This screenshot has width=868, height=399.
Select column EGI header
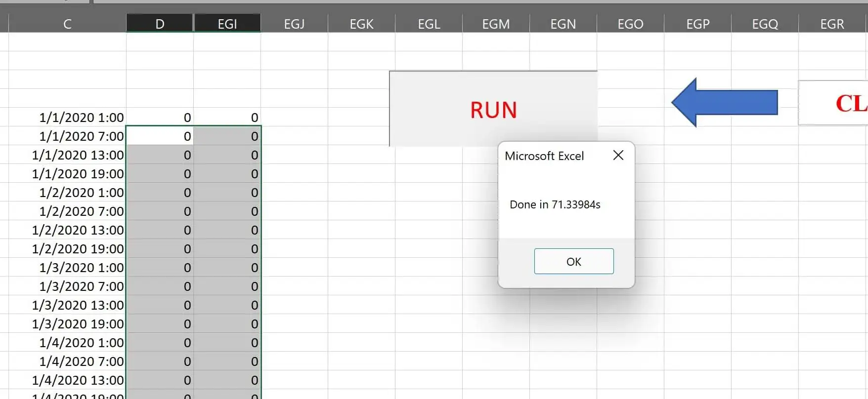(x=227, y=24)
